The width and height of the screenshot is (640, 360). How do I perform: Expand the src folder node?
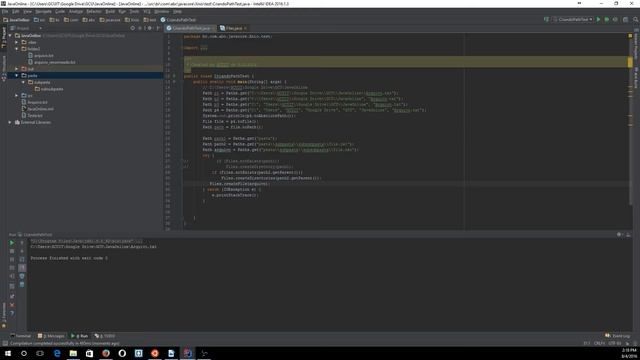17,96
